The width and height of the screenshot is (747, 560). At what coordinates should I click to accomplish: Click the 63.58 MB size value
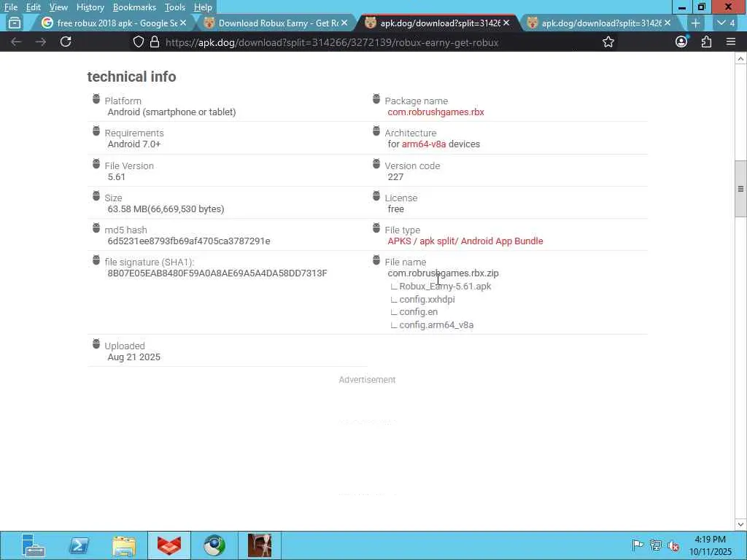[166, 209]
